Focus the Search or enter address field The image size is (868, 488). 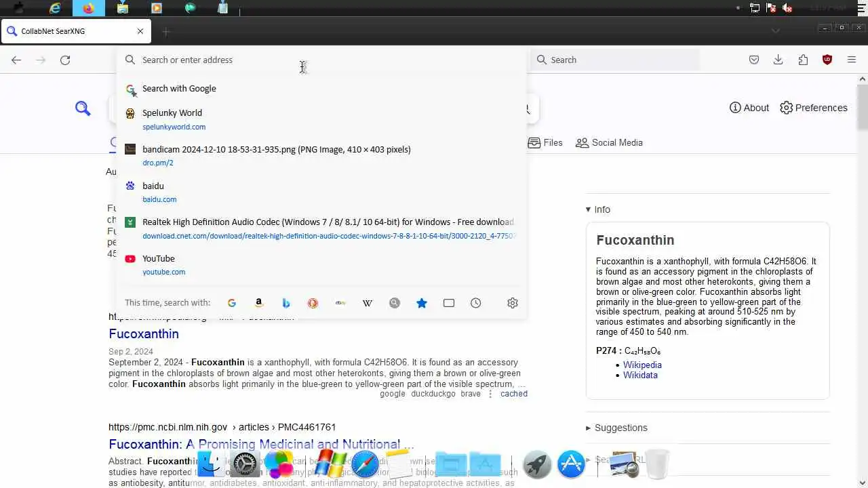coord(321,60)
